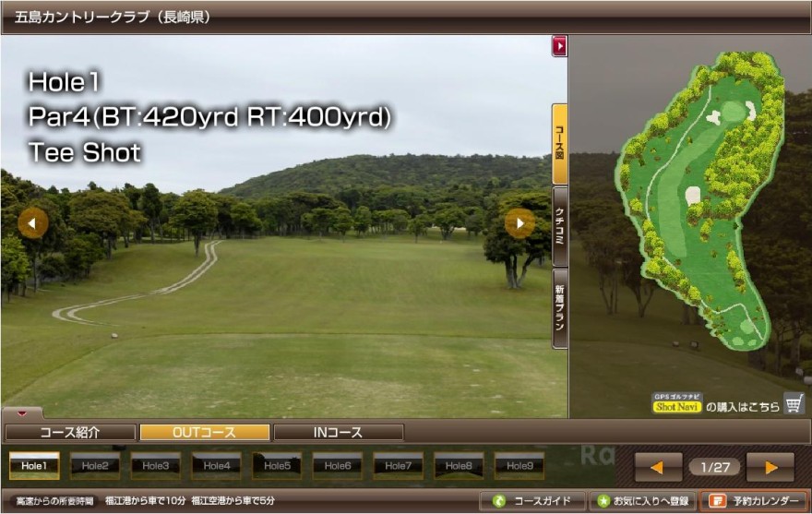Image resolution: width=812 pixels, height=514 pixels.
Task: Collapse the bottom panel using red triangle tab
Action: click(x=22, y=412)
